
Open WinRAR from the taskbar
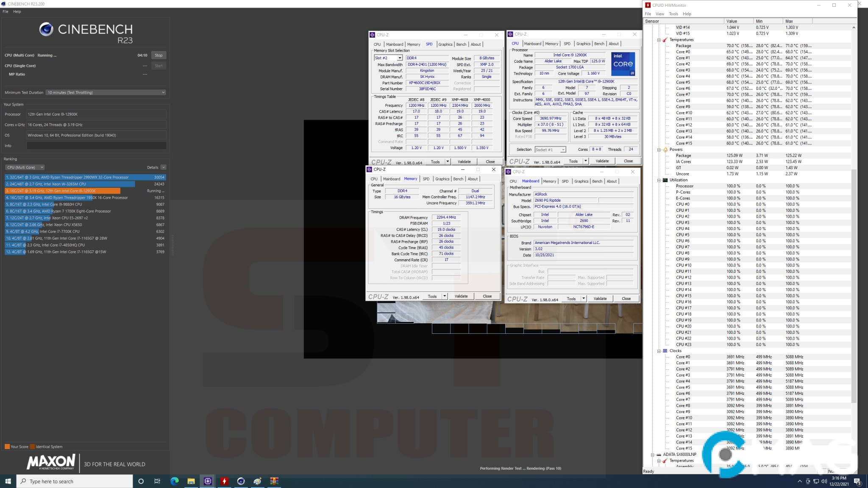(274, 481)
